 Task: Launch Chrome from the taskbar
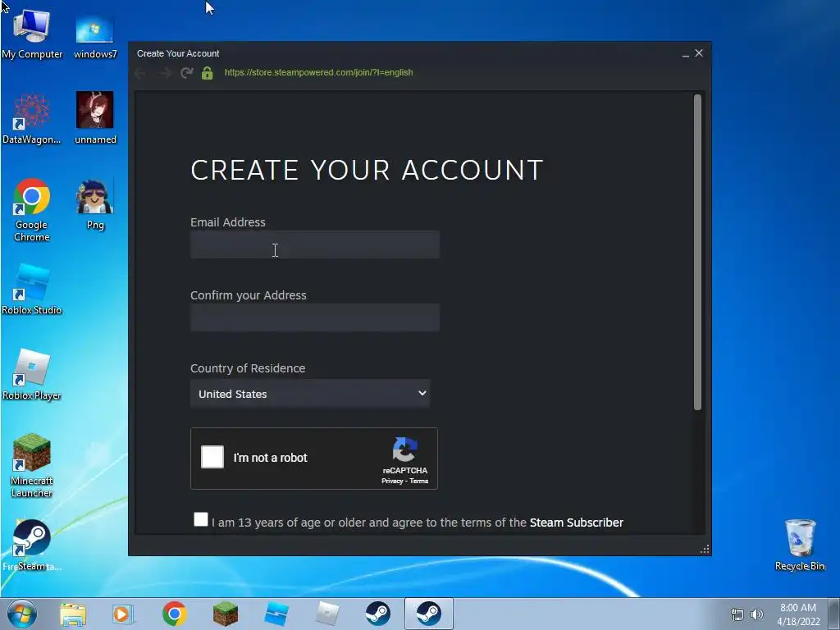pyautogui.click(x=174, y=614)
